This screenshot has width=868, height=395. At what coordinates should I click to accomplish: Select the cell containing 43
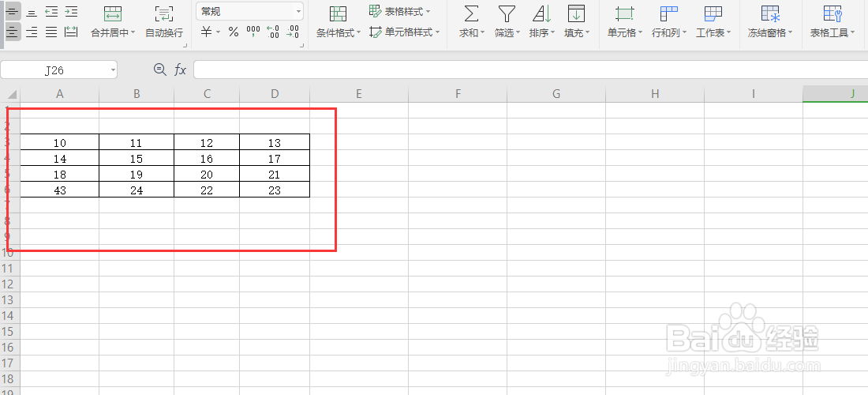tap(60, 190)
